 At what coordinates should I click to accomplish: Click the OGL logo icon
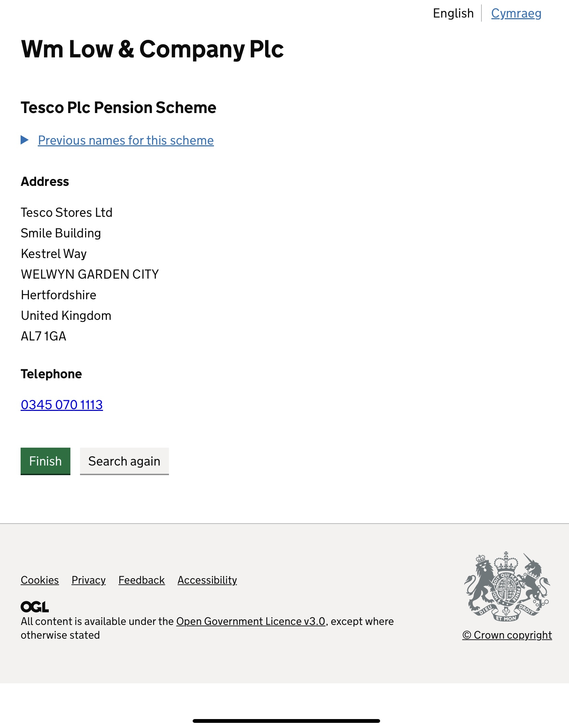35,607
